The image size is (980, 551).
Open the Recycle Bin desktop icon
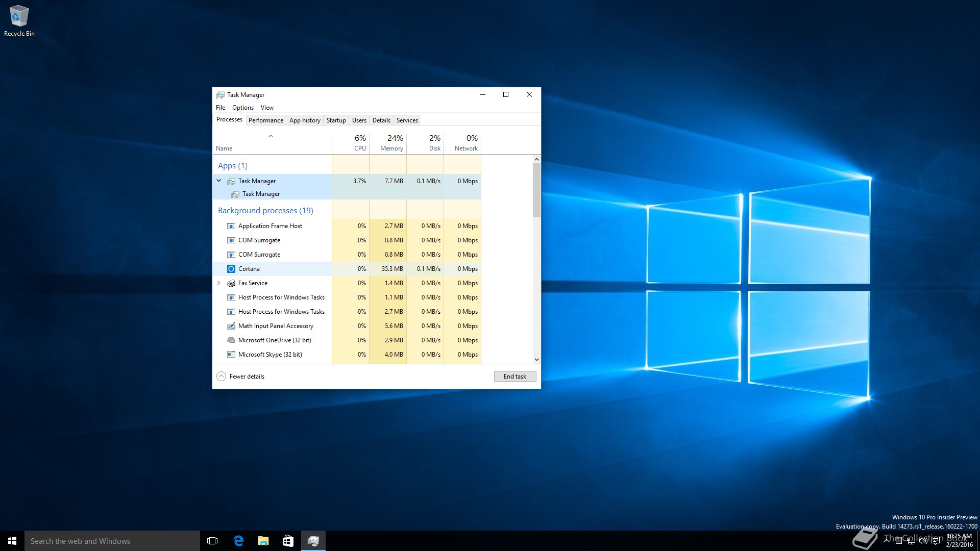click(19, 21)
